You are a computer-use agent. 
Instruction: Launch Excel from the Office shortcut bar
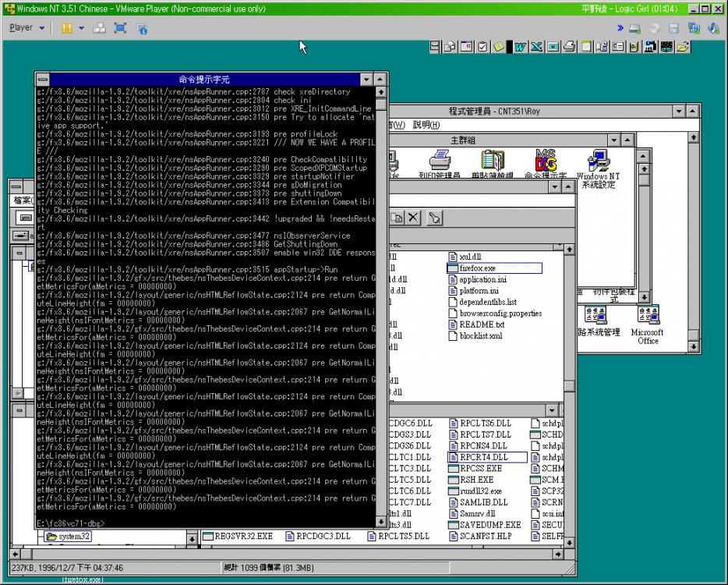click(536, 47)
